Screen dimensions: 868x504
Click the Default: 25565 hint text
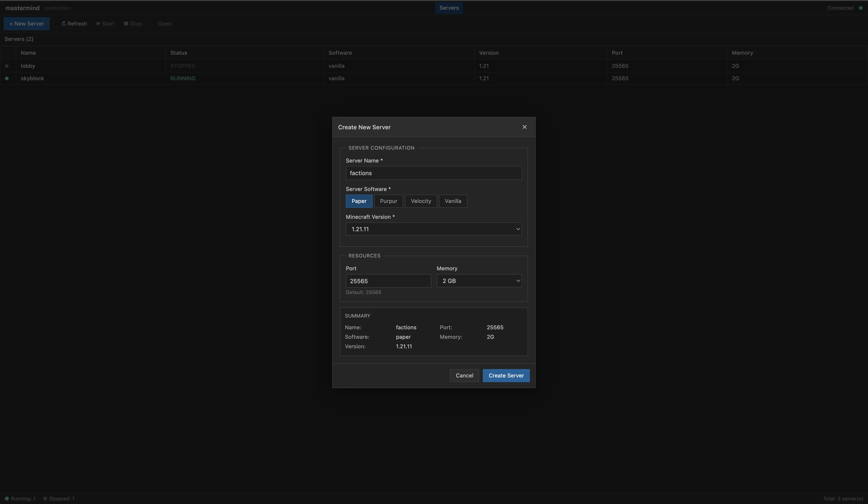click(x=363, y=292)
